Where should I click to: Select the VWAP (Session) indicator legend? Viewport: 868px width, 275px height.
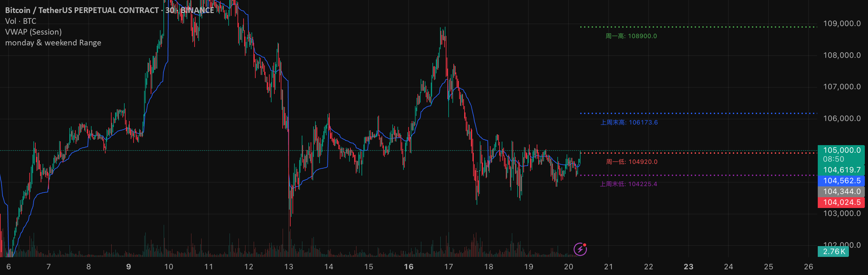tap(33, 32)
